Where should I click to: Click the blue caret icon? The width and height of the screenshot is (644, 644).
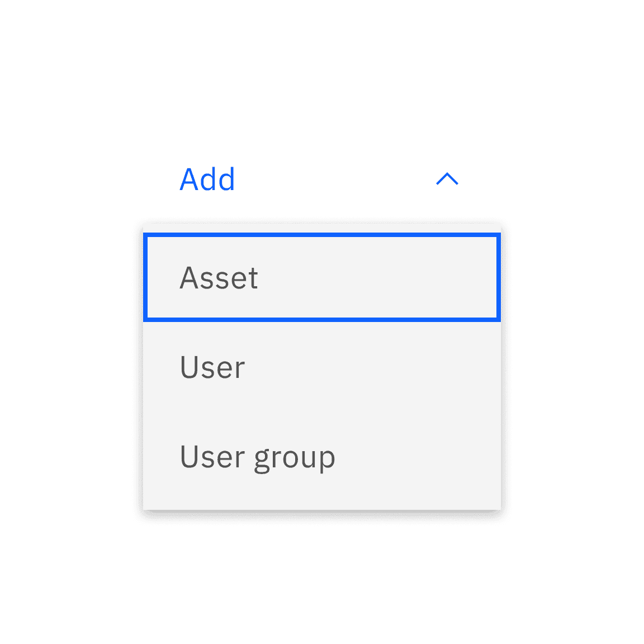tap(447, 179)
